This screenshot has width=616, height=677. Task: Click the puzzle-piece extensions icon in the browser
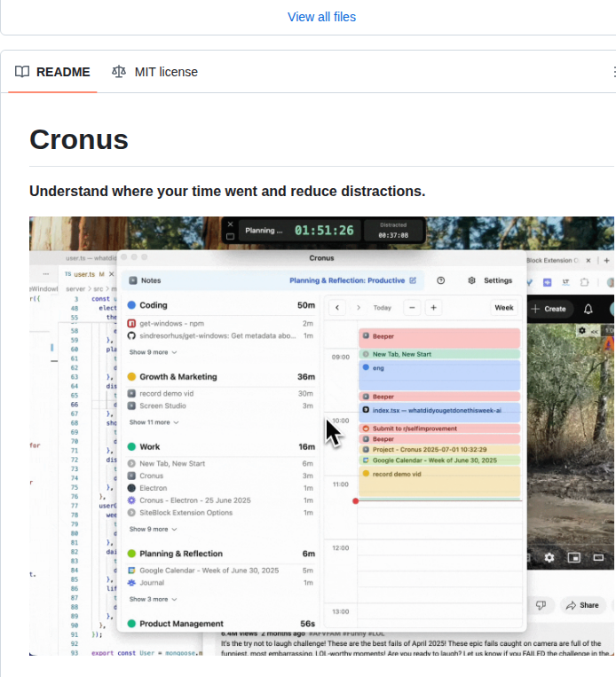click(584, 282)
